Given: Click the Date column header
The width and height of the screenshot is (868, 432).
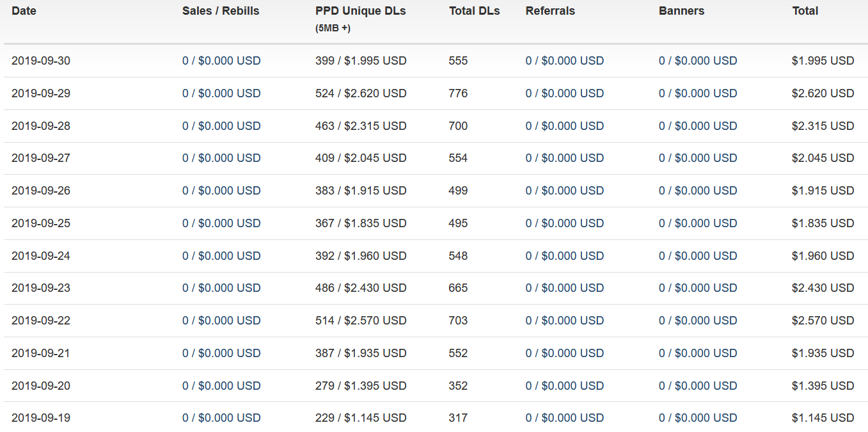Looking at the screenshot, I should pos(24,11).
